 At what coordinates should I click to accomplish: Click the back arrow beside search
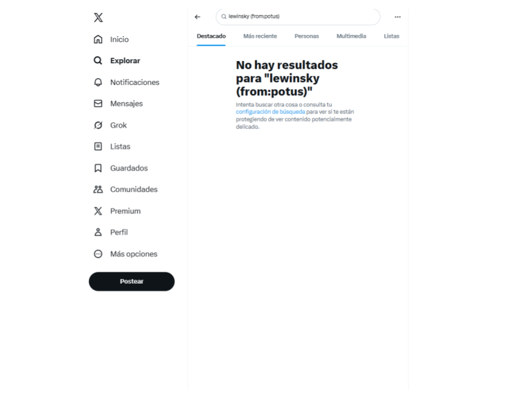pos(197,17)
